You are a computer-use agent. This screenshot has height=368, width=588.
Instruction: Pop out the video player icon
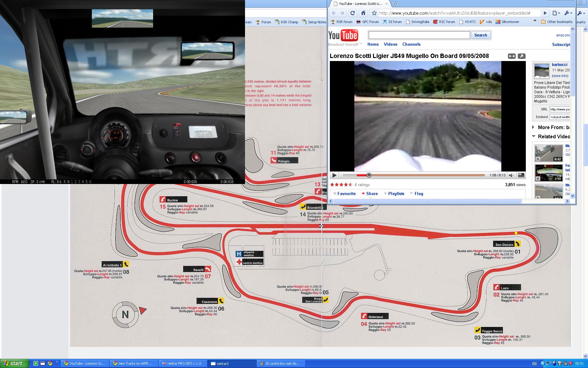click(521, 56)
